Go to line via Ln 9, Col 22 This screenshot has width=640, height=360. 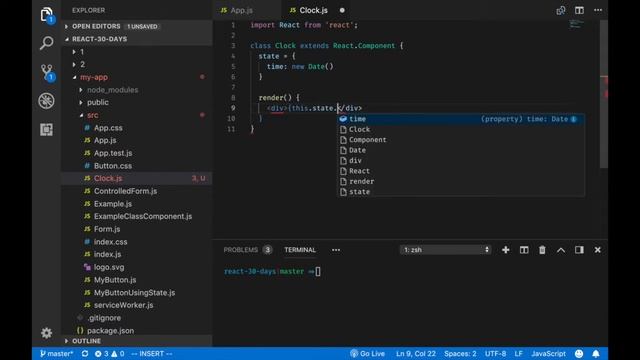click(x=416, y=353)
